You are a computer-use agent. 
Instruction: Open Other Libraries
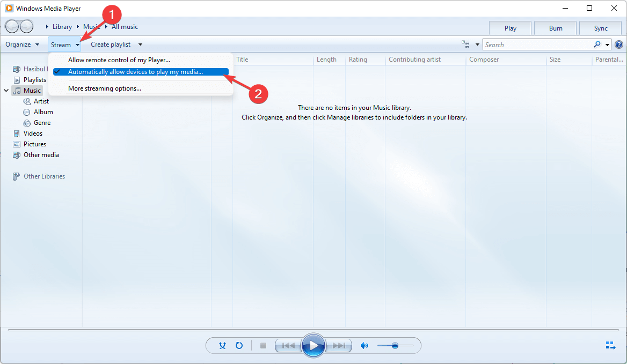coord(44,176)
